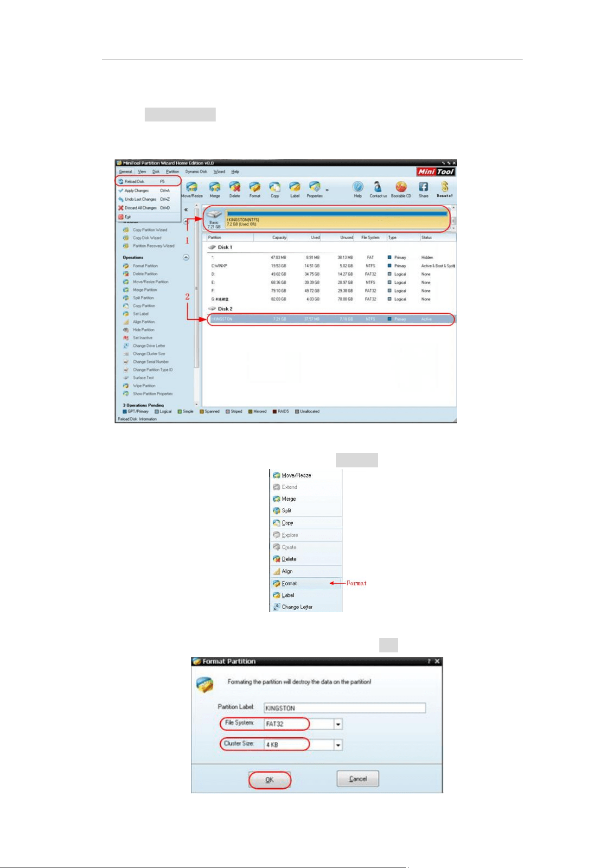
Task: Click the Label icon in the top toolbar
Action: coord(295,190)
